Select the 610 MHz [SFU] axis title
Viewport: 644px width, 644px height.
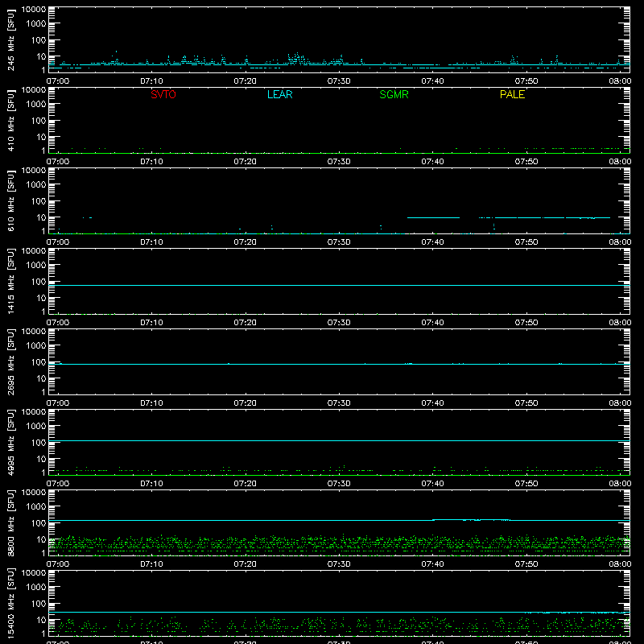coord(11,200)
